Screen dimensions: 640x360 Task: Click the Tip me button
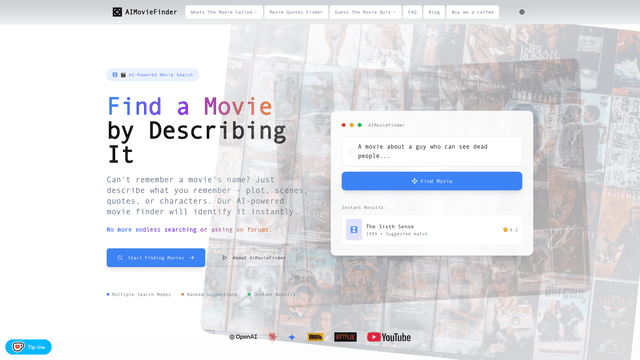pos(29,347)
